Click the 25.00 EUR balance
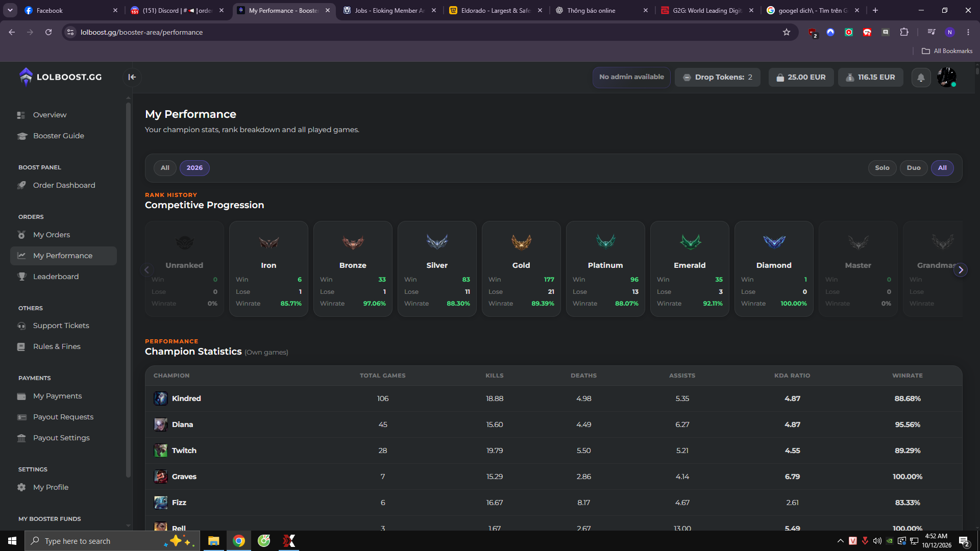Screen dimensions: 980x551 [800, 78]
